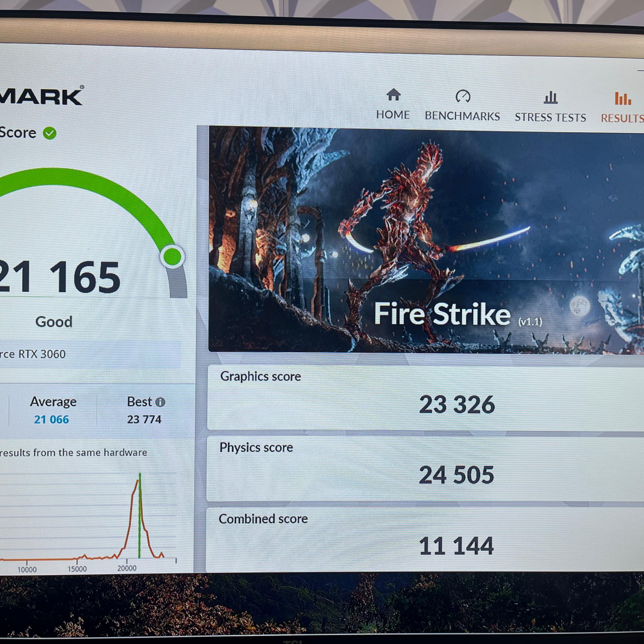Open the HOME tab label
This screenshot has height=644, width=644.
pyautogui.click(x=393, y=115)
